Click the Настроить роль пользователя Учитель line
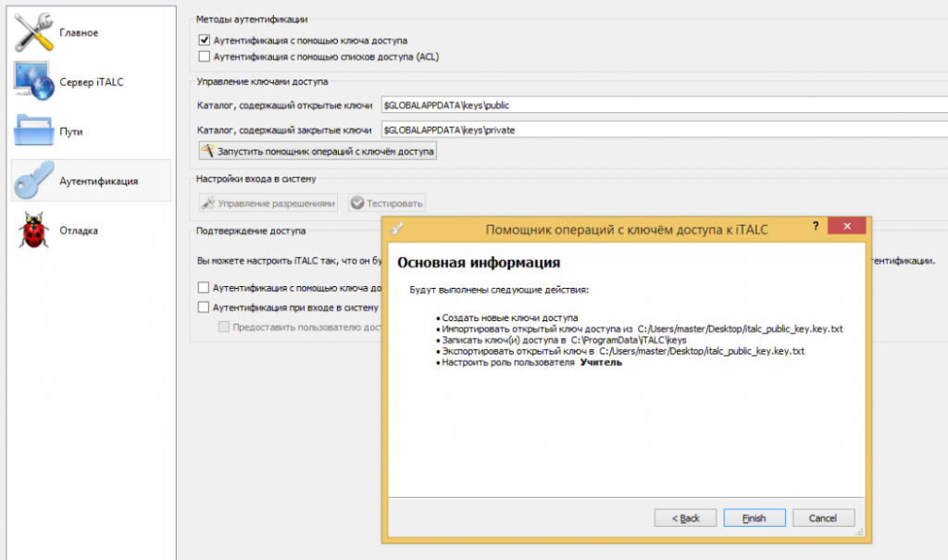 point(532,363)
